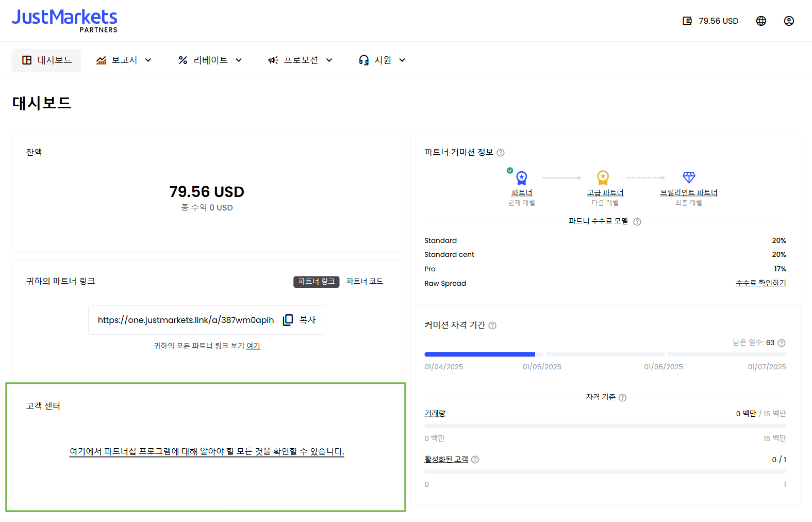Image resolution: width=812 pixels, height=522 pixels.
Task: Expand the 보고서 dropdown chevron
Action: [148, 60]
